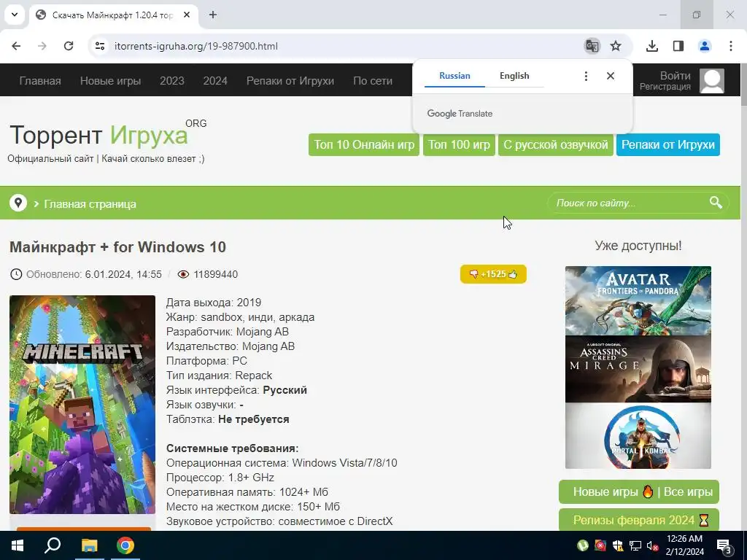The image size is (747, 560).
Task: Click the page vertical scrollbar thumb
Action: (743, 86)
